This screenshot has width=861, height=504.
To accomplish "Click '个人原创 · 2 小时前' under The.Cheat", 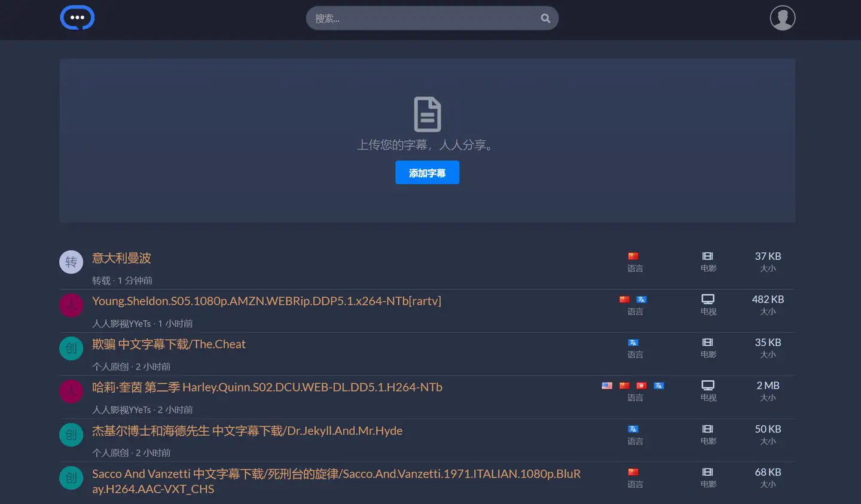I will [132, 366].
